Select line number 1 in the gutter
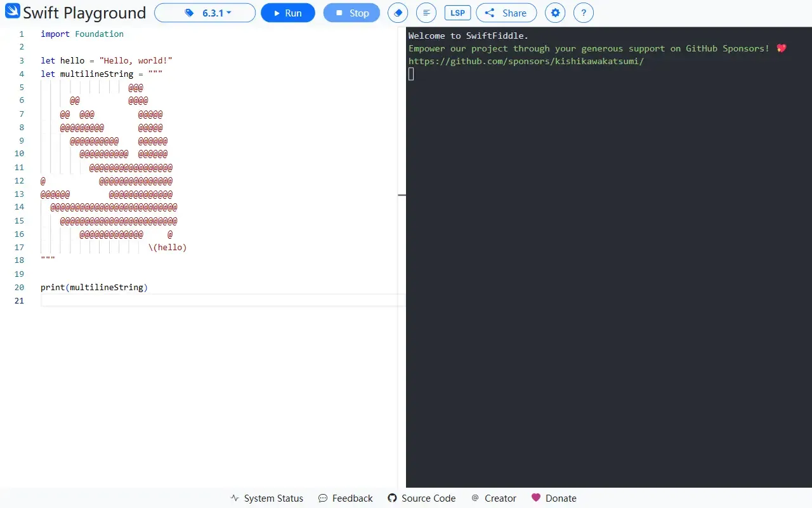 pos(22,34)
